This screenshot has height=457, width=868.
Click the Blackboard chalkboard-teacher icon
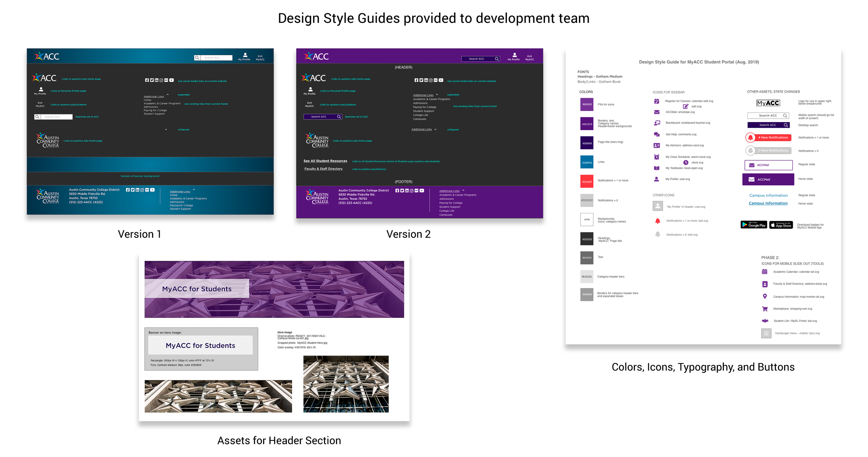657,123
